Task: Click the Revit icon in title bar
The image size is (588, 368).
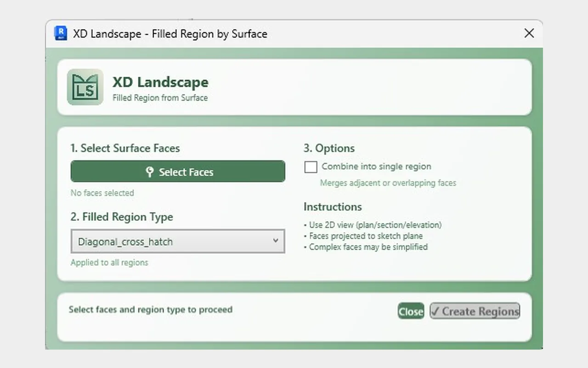Action: (x=61, y=33)
